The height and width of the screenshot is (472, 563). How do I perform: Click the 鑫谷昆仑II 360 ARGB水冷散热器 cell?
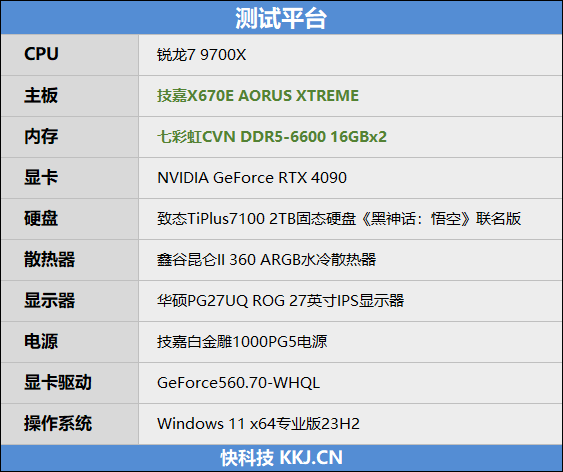pyautogui.click(x=266, y=260)
